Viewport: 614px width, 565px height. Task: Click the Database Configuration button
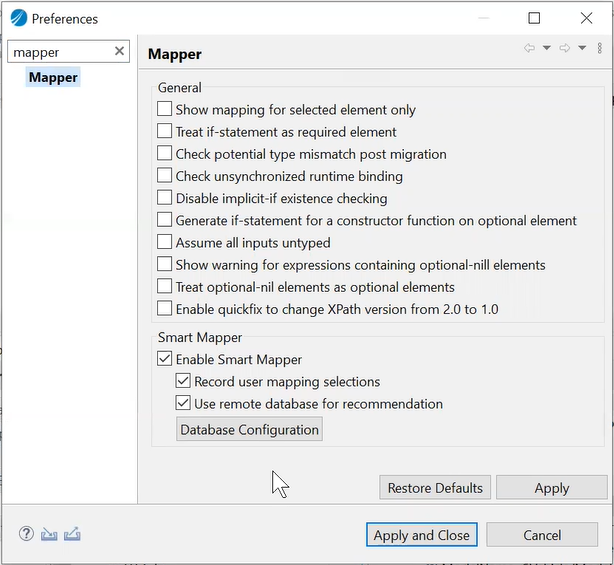pyautogui.click(x=249, y=430)
